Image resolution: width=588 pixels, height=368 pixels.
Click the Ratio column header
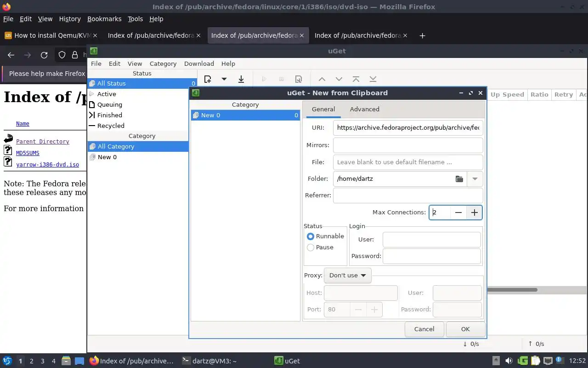pyautogui.click(x=539, y=95)
